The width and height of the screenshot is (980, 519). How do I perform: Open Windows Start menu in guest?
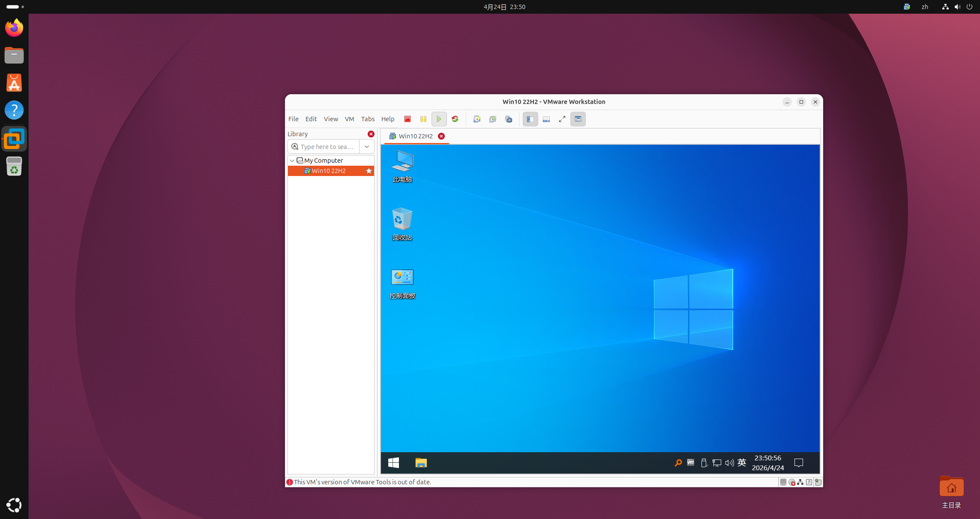click(x=393, y=462)
